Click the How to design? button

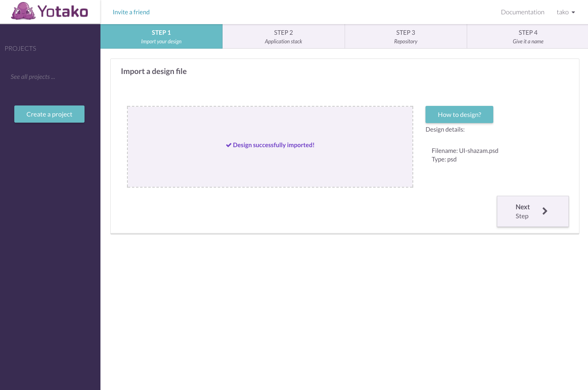[x=459, y=114]
